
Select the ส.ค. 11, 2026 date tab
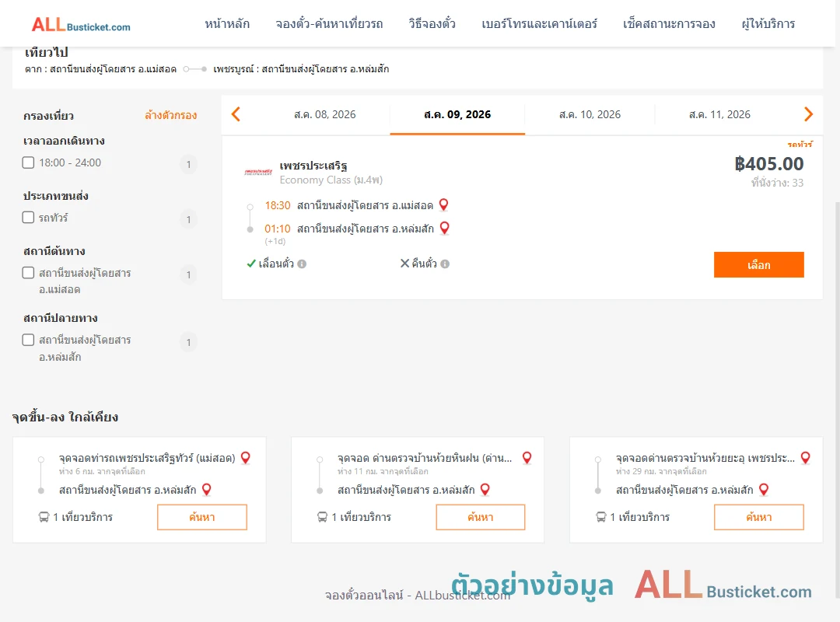coord(719,114)
